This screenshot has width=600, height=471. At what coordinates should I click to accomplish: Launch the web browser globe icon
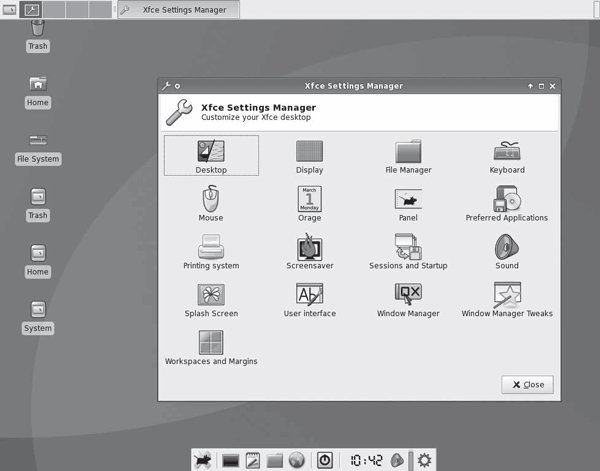tap(296, 460)
